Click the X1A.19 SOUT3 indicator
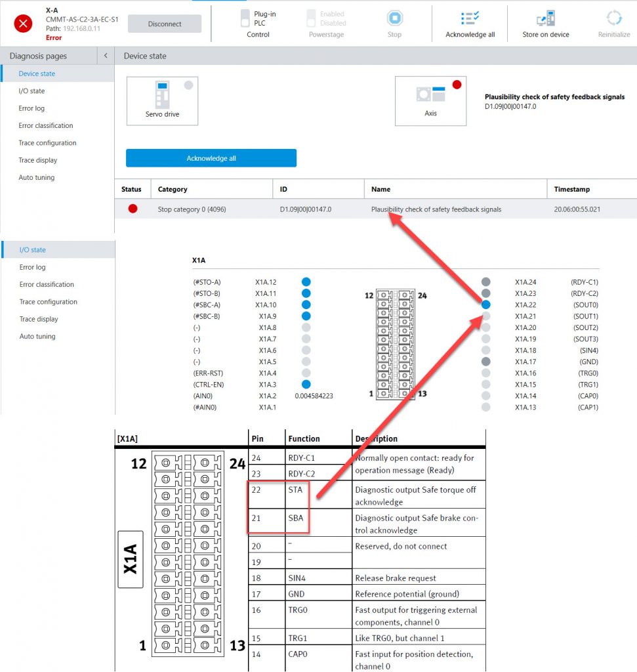 point(485,339)
